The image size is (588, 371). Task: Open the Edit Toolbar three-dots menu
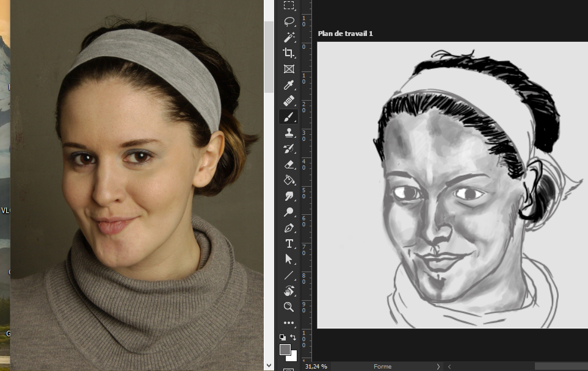(289, 323)
